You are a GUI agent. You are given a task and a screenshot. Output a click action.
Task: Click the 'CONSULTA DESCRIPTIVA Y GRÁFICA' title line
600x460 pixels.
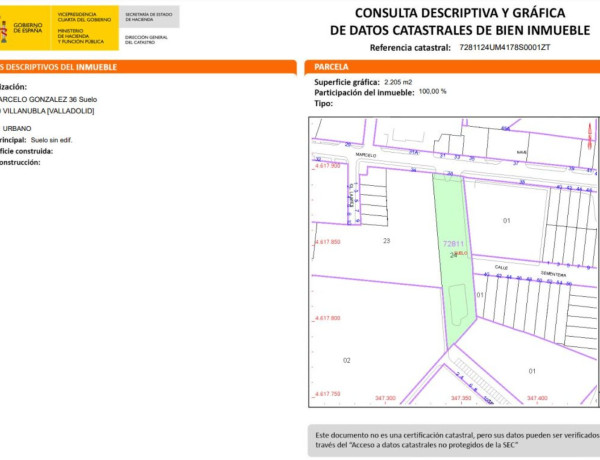460,13
